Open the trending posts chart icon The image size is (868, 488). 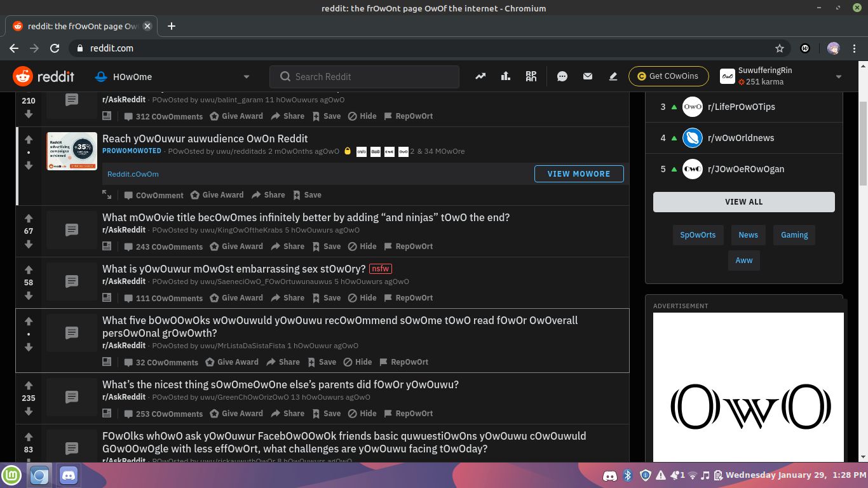[480, 76]
